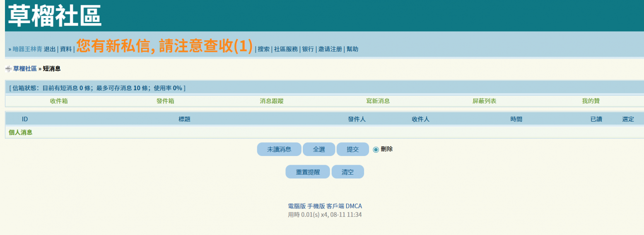Open 社區服務 from the navigation bar
Image resolution: width=644 pixels, height=235 pixels.
tap(286, 49)
